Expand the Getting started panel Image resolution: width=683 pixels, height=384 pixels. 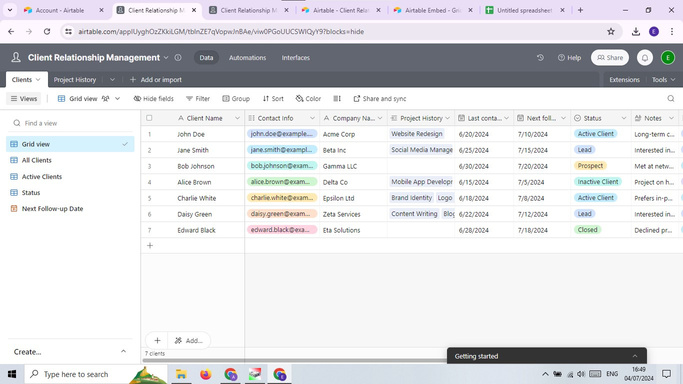[x=635, y=356]
